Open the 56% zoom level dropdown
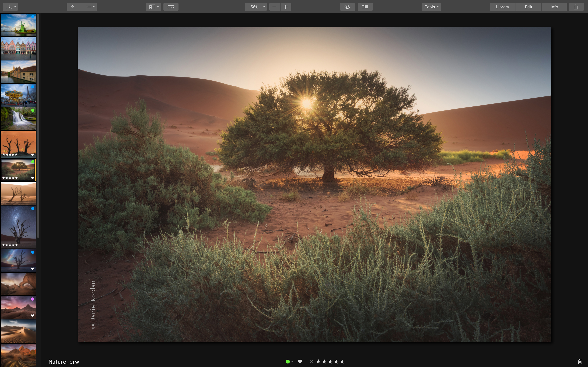The image size is (588, 367). tap(256, 7)
